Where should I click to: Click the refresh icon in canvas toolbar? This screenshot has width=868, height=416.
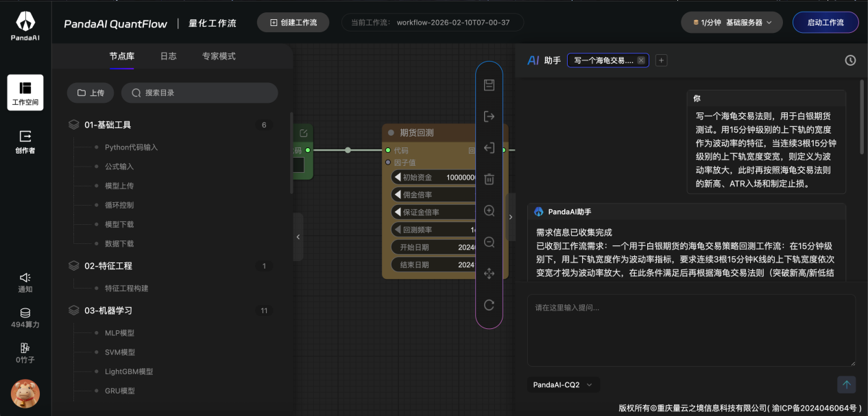click(489, 305)
